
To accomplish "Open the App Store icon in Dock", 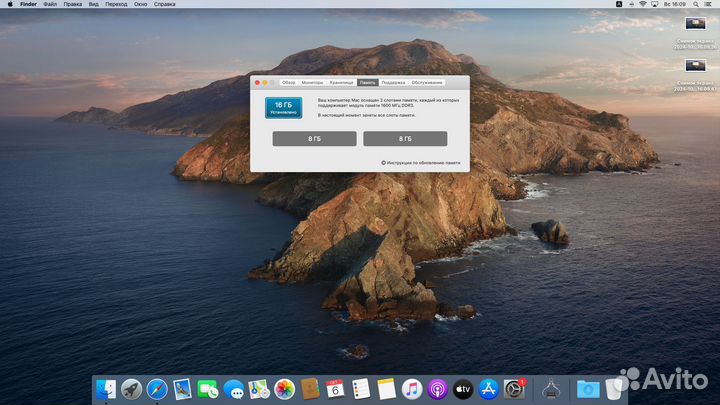I will (489, 389).
